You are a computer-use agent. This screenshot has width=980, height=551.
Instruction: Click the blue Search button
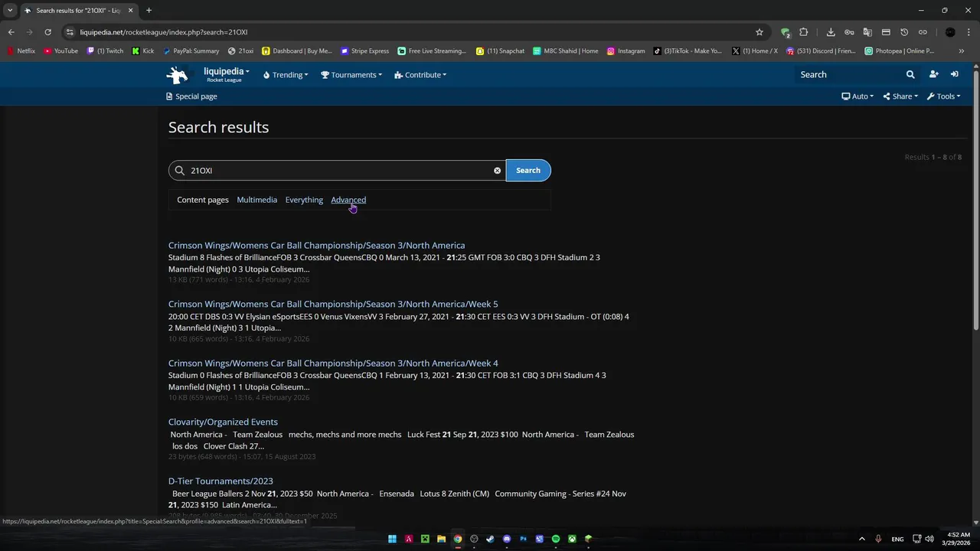(x=528, y=171)
